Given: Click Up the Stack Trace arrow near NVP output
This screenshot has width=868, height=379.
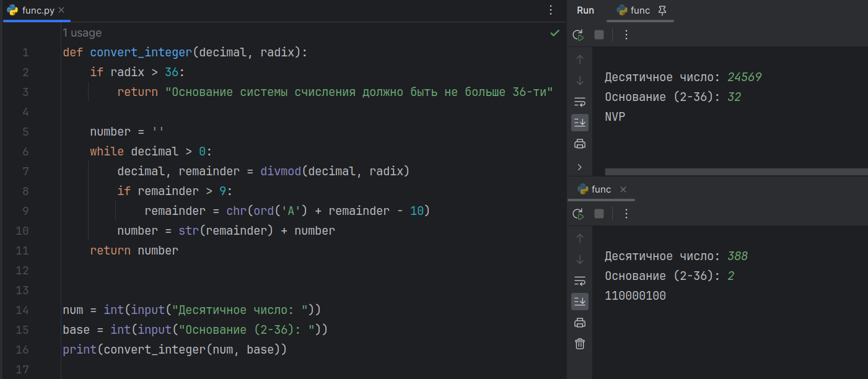Looking at the screenshot, I should pyautogui.click(x=580, y=59).
